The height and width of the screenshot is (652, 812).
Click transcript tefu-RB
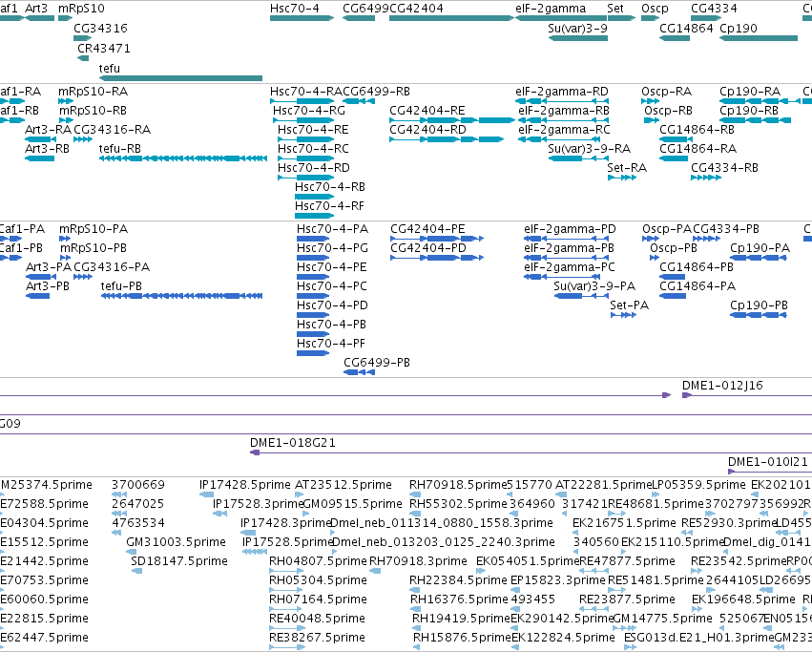click(x=183, y=158)
